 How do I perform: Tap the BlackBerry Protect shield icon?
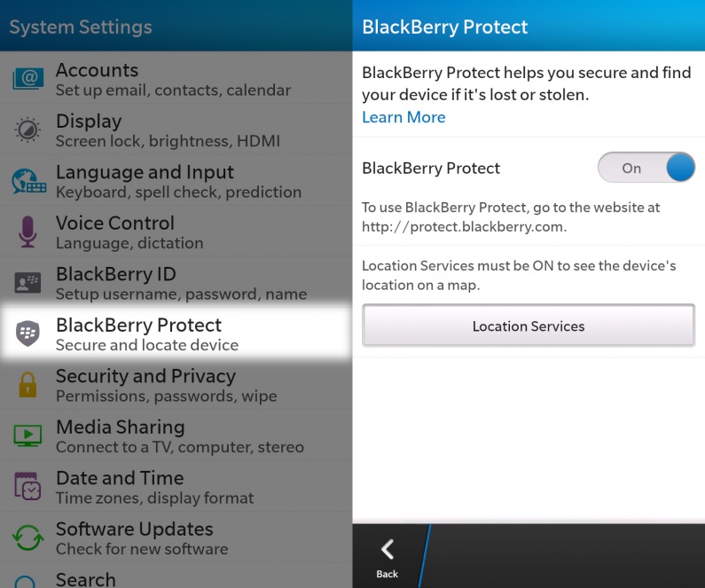pos(27,333)
